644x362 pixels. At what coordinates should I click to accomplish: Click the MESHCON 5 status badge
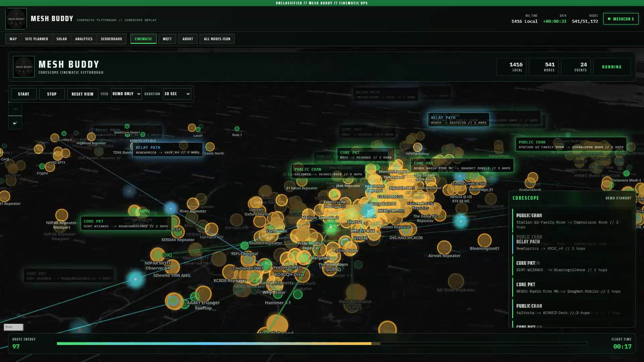click(621, 19)
